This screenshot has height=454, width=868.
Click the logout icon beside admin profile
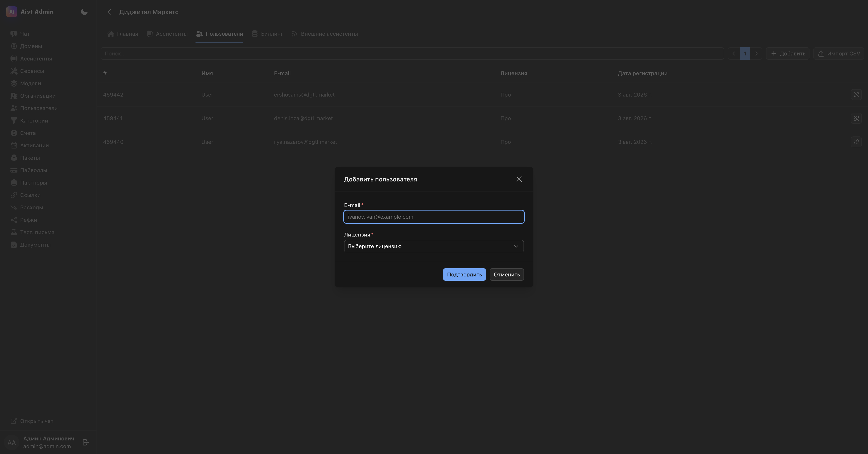pos(86,443)
